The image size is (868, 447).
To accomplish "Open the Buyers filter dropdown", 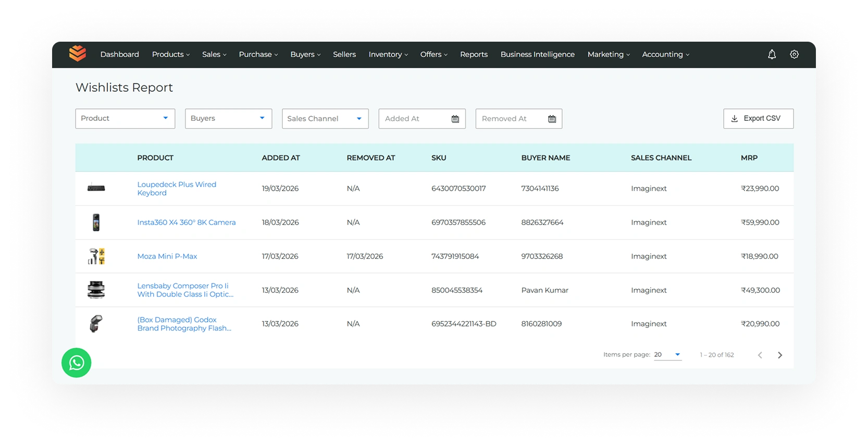I will [x=228, y=118].
